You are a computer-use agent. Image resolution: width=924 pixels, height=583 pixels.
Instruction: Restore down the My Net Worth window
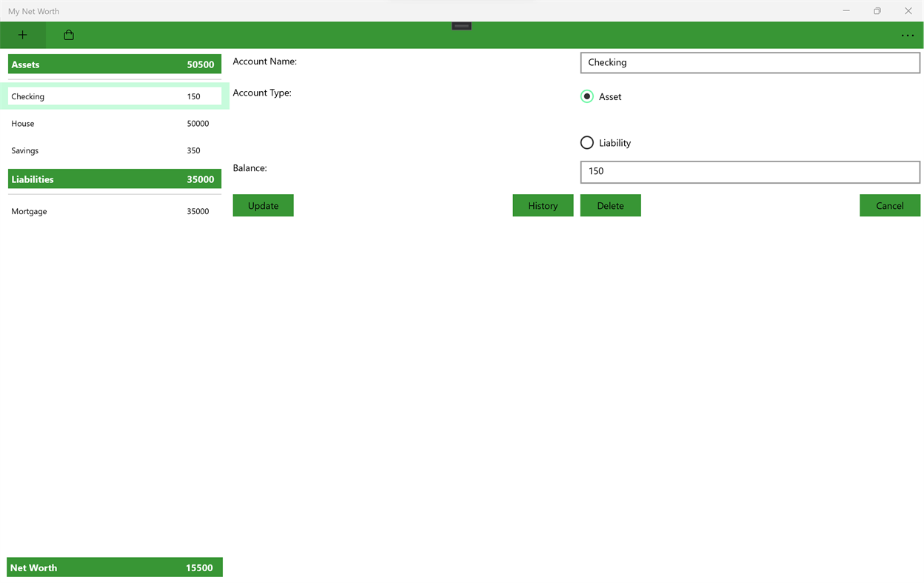pyautogui.click(x=877, y=11)
